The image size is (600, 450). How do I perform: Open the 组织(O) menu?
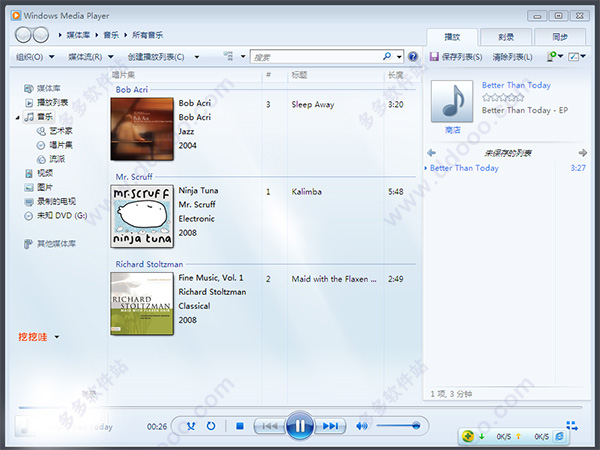[x=35, y=57]
